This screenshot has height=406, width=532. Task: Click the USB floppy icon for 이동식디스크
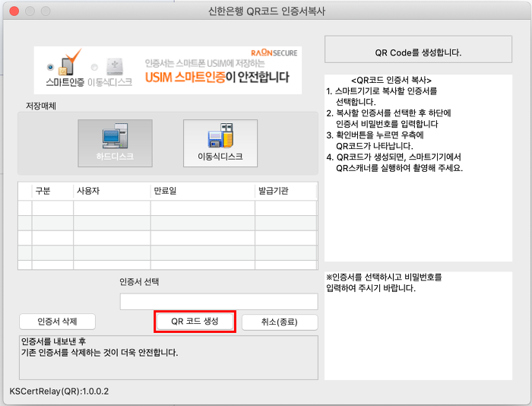pos(220,135)
